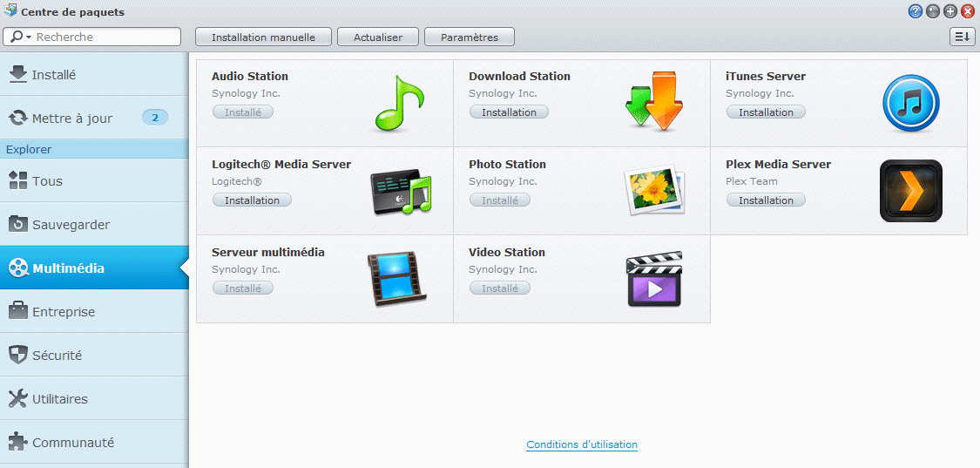This screenshot has width=980, height=468.
Task: Install Download Station
Action: [509, 112]
